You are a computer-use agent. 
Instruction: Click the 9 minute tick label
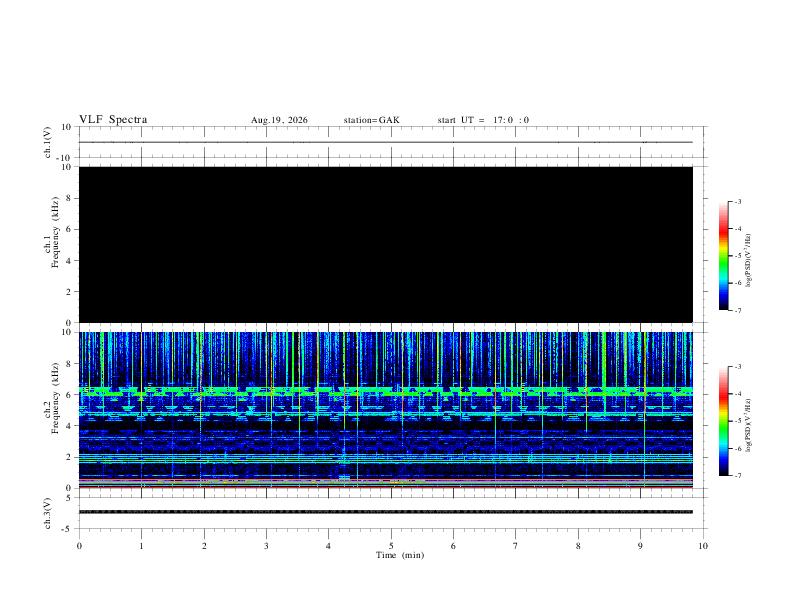(640, 546)
